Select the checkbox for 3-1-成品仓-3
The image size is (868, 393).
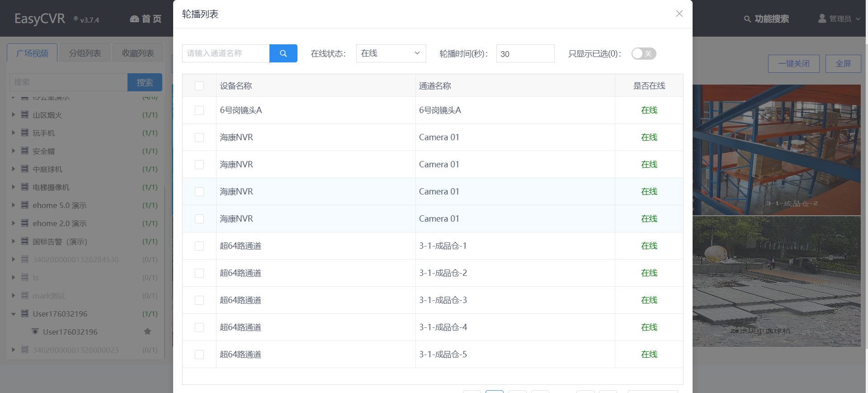point(199,300)
